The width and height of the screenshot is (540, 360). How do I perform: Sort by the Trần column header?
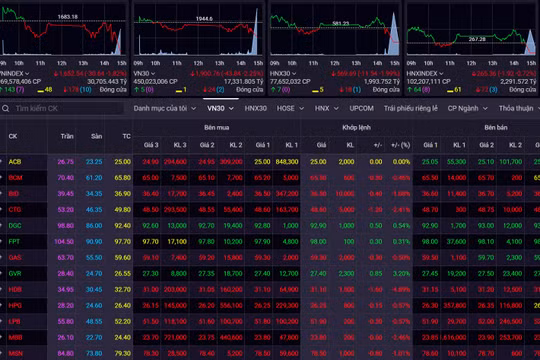pyautogui.click(x=67, y=136)
